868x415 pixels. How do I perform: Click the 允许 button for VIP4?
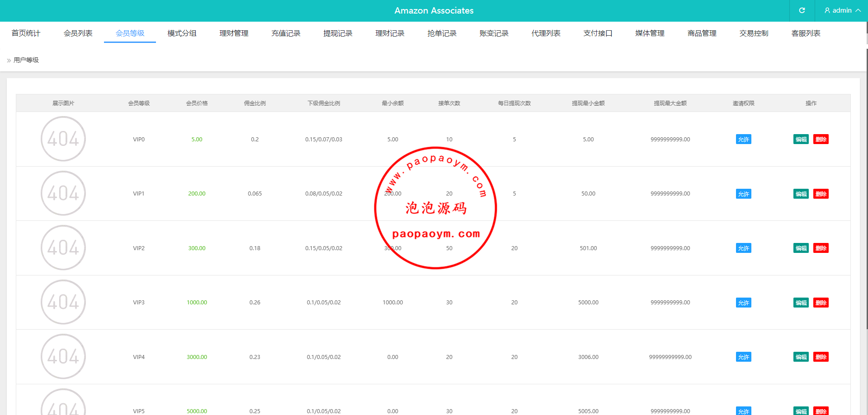743,357
